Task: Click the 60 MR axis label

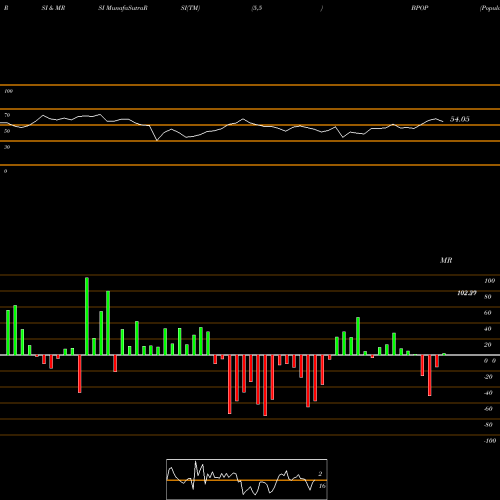Action: click(x=488, y=313)
